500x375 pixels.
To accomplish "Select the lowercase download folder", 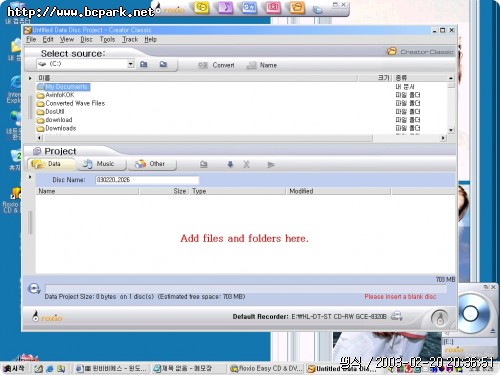I will [x=54, y=120].
